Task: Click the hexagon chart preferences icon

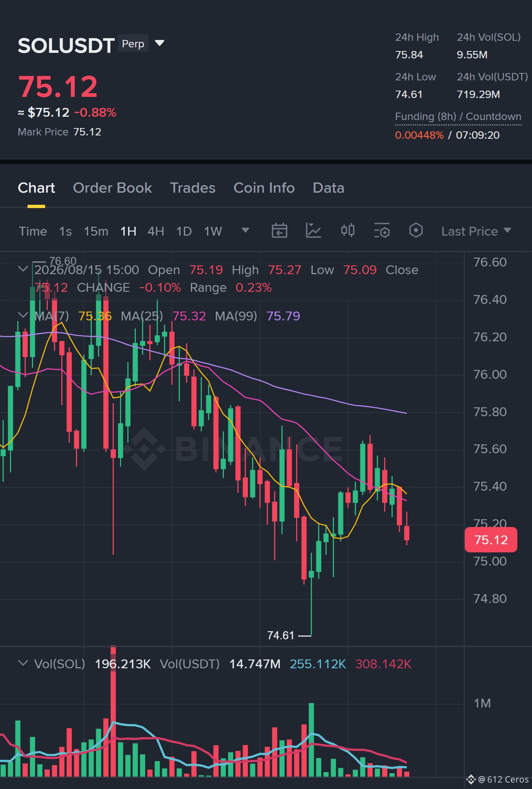Action: (x=416, y=231)
